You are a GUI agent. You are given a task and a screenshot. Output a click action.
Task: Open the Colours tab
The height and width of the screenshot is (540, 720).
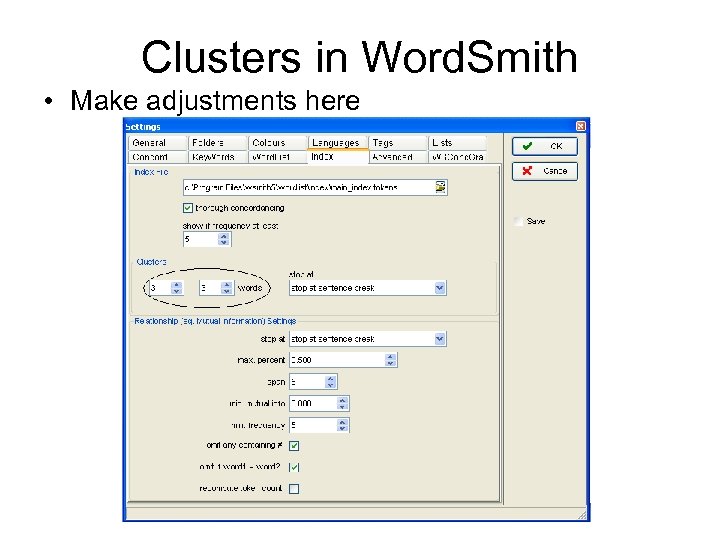coord(277,143)
